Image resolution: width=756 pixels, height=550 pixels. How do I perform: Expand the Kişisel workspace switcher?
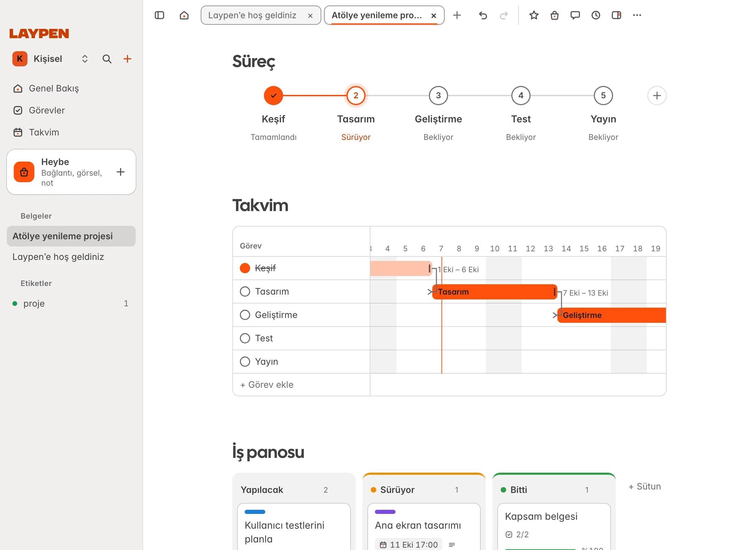(85, 59)
